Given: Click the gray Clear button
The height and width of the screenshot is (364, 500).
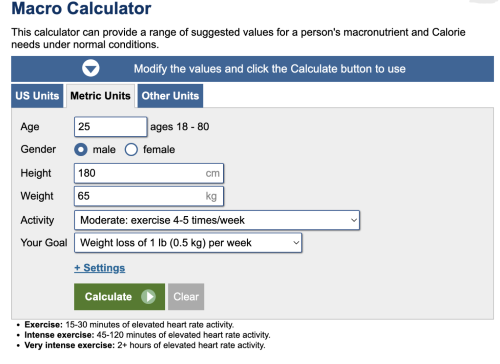Looking at the screenshot, I should pos(186,297).
